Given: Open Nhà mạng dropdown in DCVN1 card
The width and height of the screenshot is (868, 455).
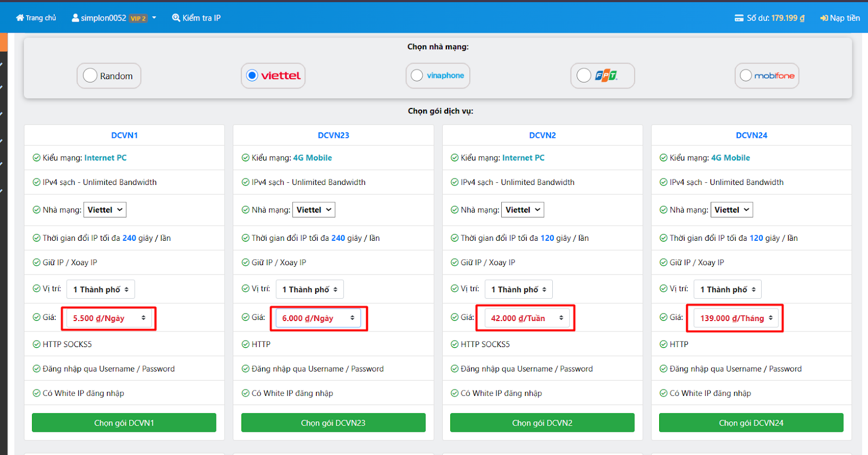Looking at the screenshot, I should (x=105, y=210).
